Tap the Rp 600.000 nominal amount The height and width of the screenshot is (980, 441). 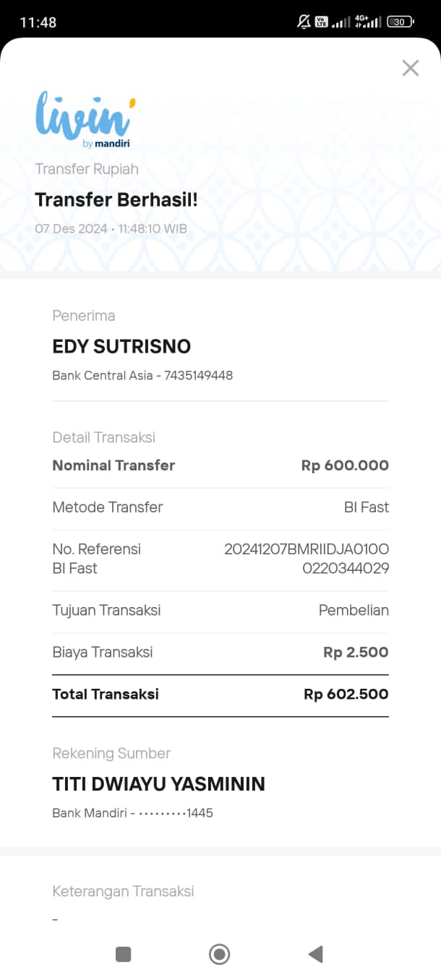345,465
